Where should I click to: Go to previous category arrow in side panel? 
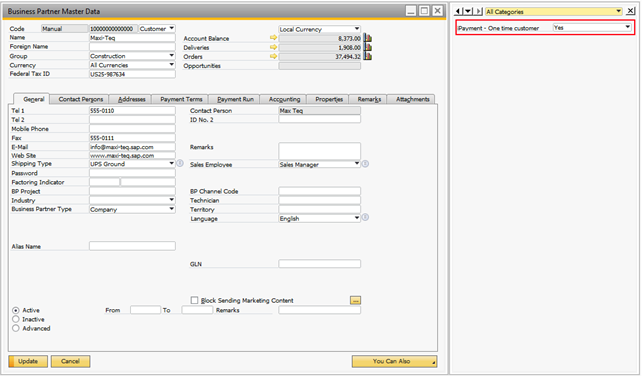coord(459,11)
